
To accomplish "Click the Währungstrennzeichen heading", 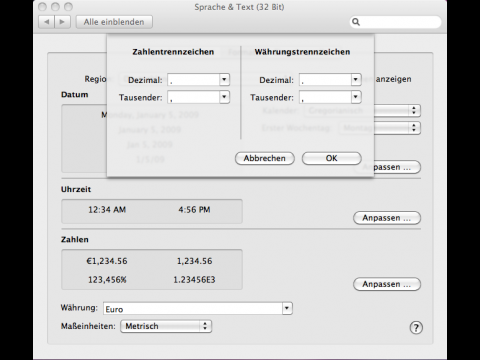I will click(303, 52).
